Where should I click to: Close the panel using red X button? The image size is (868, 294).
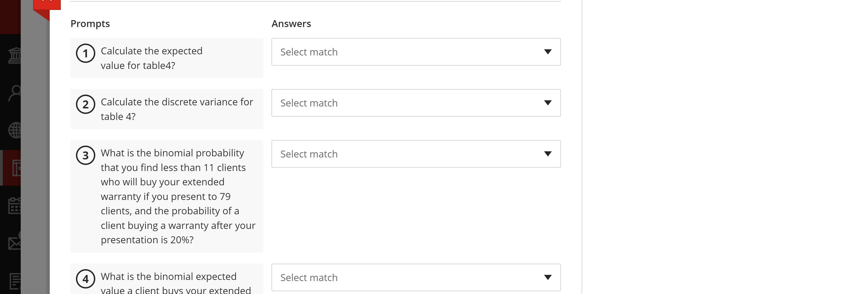tap(47, 3)
